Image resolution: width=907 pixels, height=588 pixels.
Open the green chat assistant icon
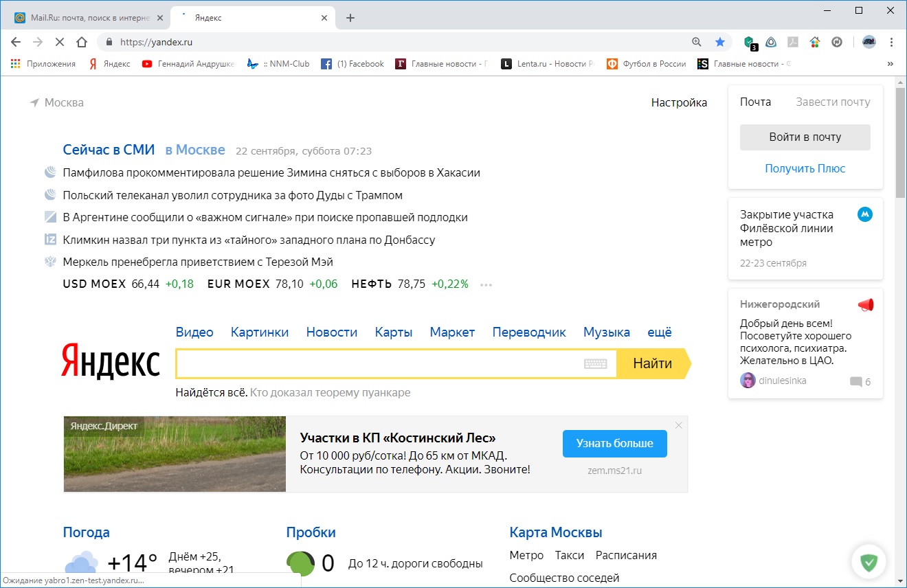[869, 562]
